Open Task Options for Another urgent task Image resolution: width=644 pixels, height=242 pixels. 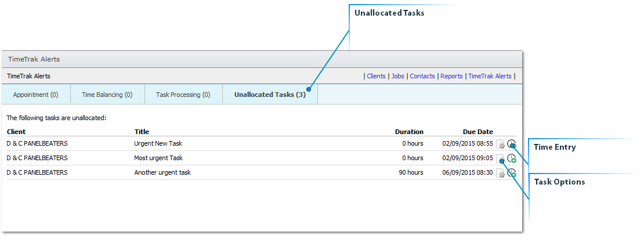tap(501, 173)
